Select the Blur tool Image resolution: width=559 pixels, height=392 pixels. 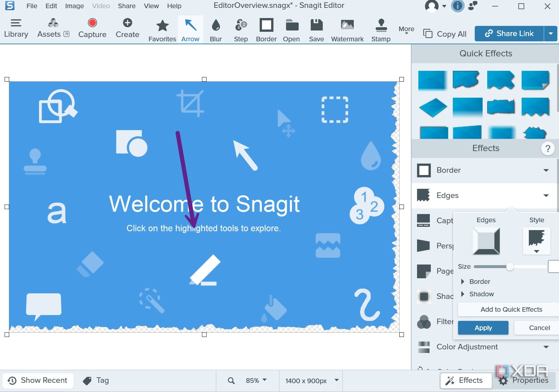pyautogui.click(x=216, y=30)
